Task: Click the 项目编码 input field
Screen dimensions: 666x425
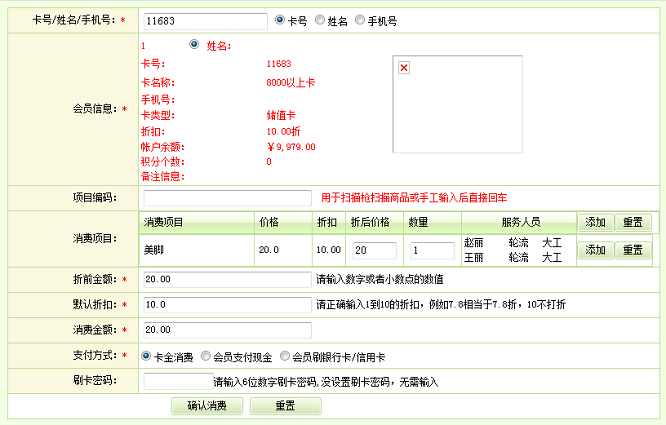Action: (228, 198)
